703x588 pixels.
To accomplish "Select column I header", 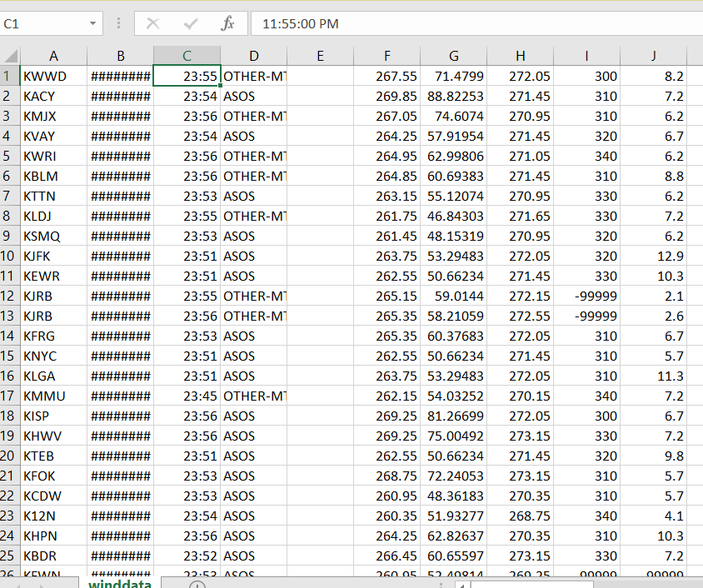I will point(587,56).
